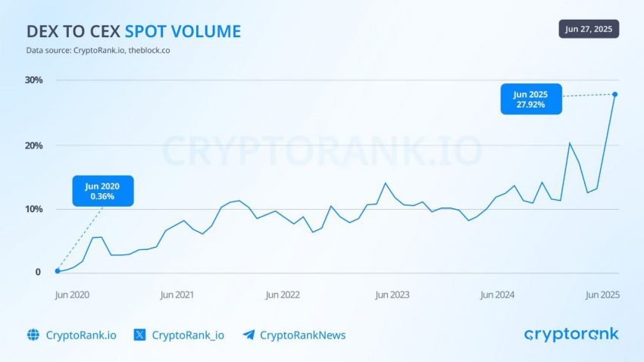Select the Jun 2025 endpoint data dot
Screen dimensions: 644x362
click(615, 95)
